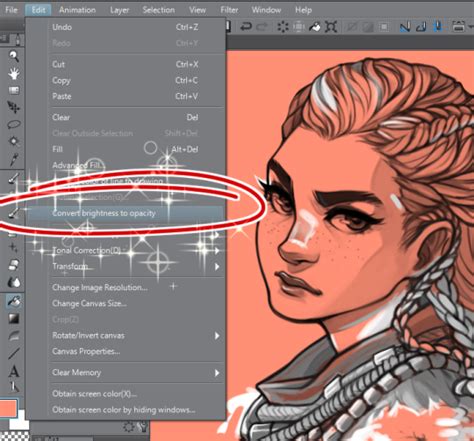
Task: Select the Correct line tool
Action: pyautogui.click(x=14, y=387)
